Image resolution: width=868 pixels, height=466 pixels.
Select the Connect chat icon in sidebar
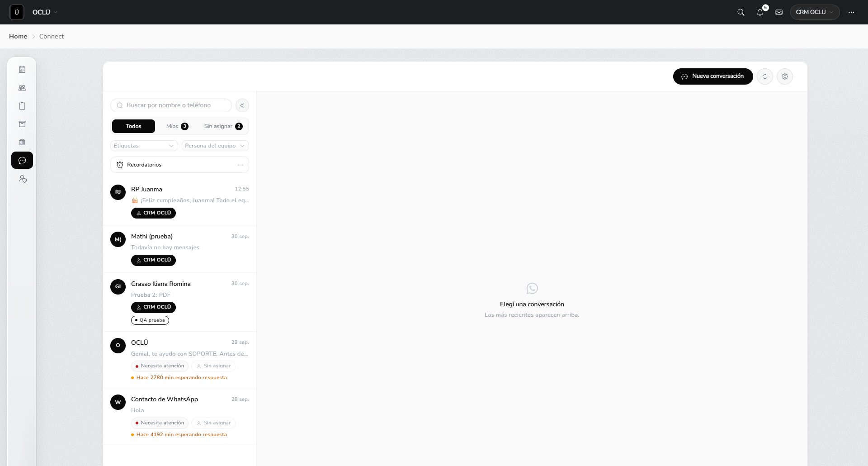click(22, 160)
